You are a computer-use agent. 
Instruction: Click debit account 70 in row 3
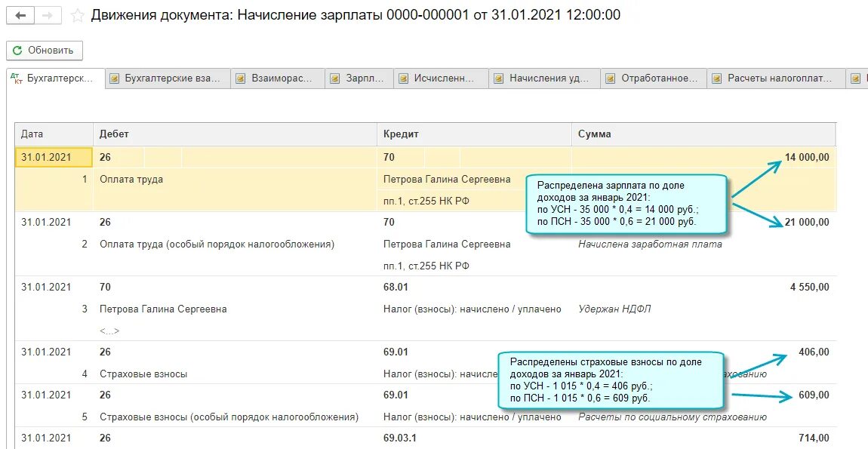(x=105, y=287)
